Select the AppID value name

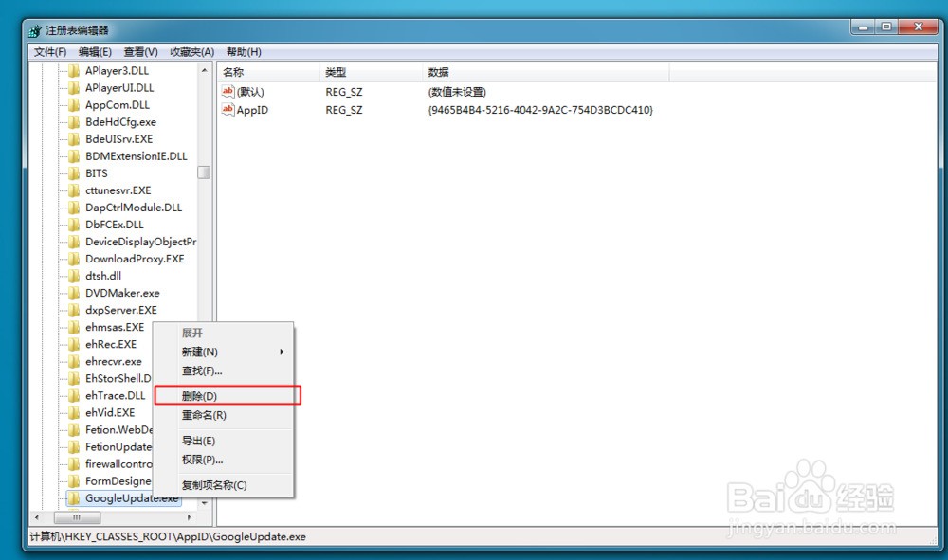pyautogui.click(x=252, y=110)
